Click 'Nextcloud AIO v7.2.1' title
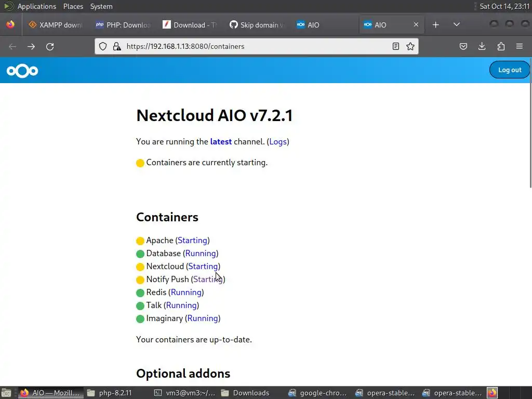Image resolution: width=532 pixels, height=399 pixels. (x=215, y=115)
